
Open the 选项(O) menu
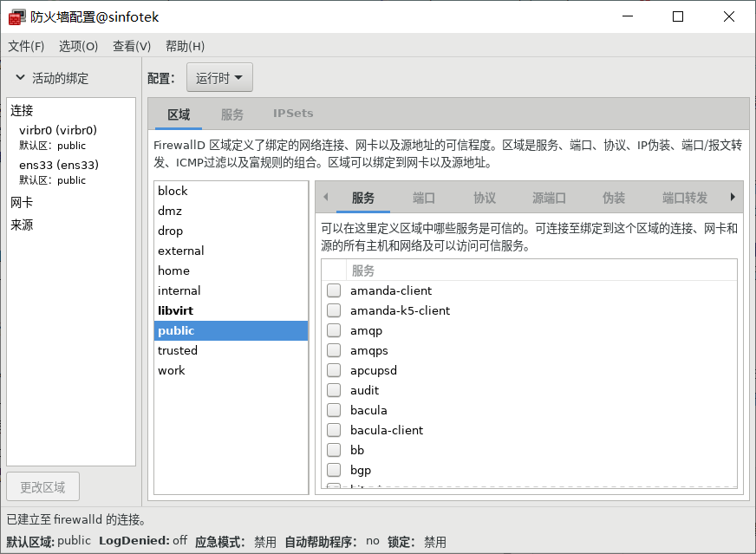(x=78, y=46)
